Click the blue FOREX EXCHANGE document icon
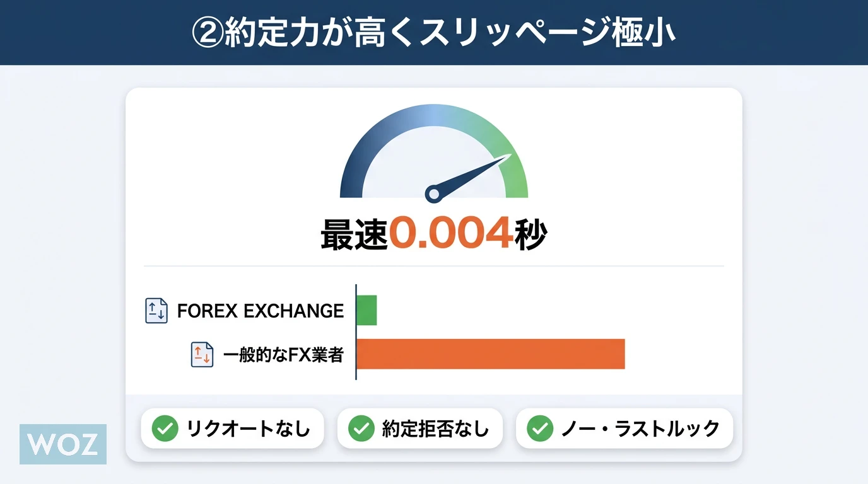 (156, 311)
